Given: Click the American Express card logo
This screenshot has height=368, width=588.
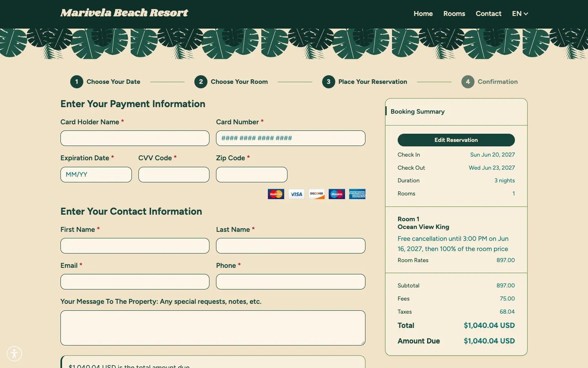Looking at the screenshot, I should click(x=357, y=194).
